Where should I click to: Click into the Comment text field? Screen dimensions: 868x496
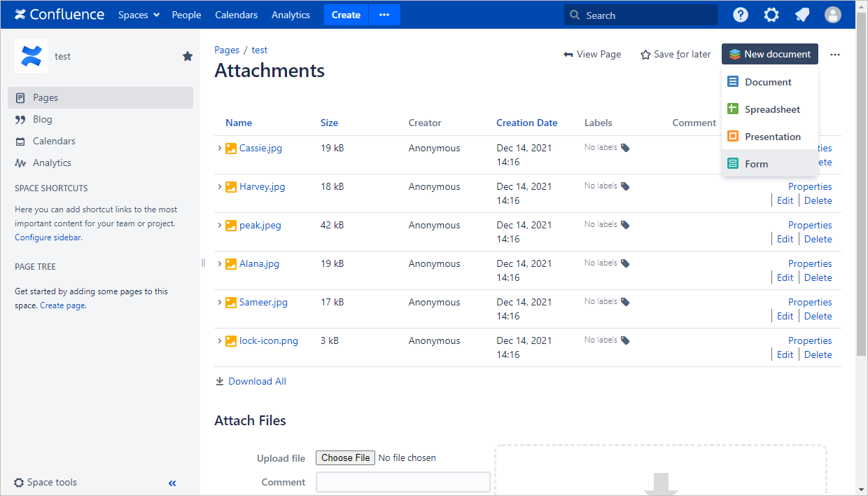tap(402, 482)
